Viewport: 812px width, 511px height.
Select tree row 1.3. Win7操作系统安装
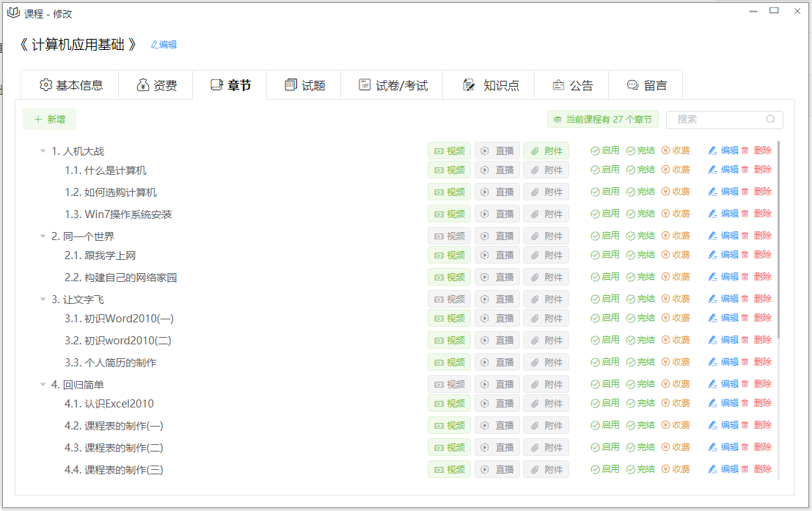118,214
